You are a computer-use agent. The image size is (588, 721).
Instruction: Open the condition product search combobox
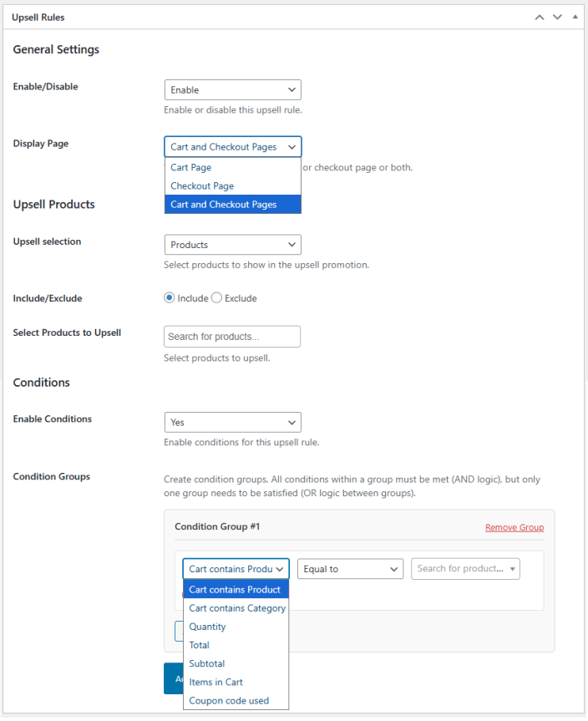click(x=465, y=568)
